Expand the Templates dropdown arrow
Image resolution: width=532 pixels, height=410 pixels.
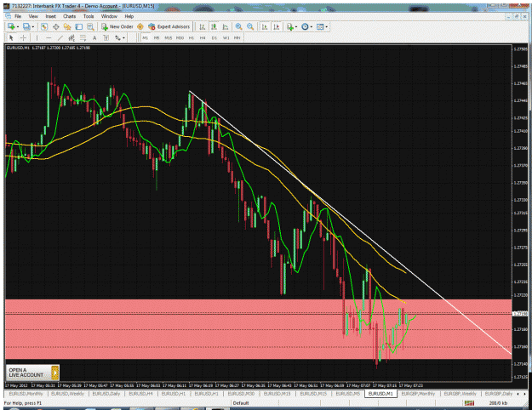click(x=326, y=26)
